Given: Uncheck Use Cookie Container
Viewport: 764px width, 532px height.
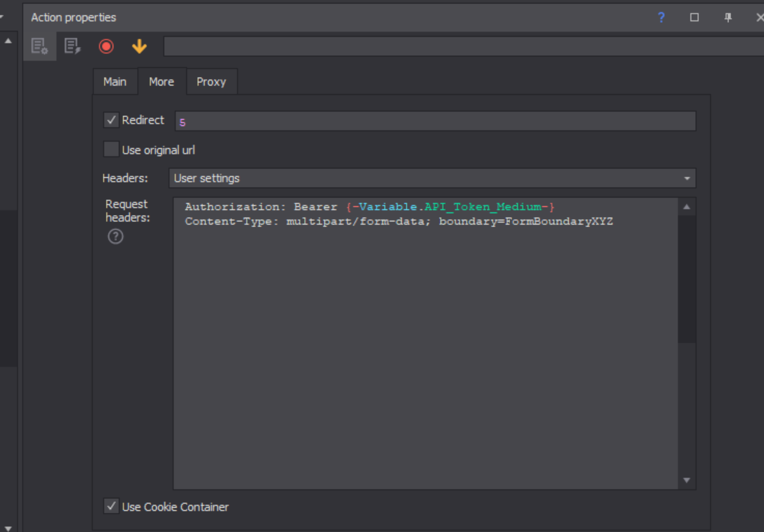Looking at the screenshot, I should [x=111, y=506].
